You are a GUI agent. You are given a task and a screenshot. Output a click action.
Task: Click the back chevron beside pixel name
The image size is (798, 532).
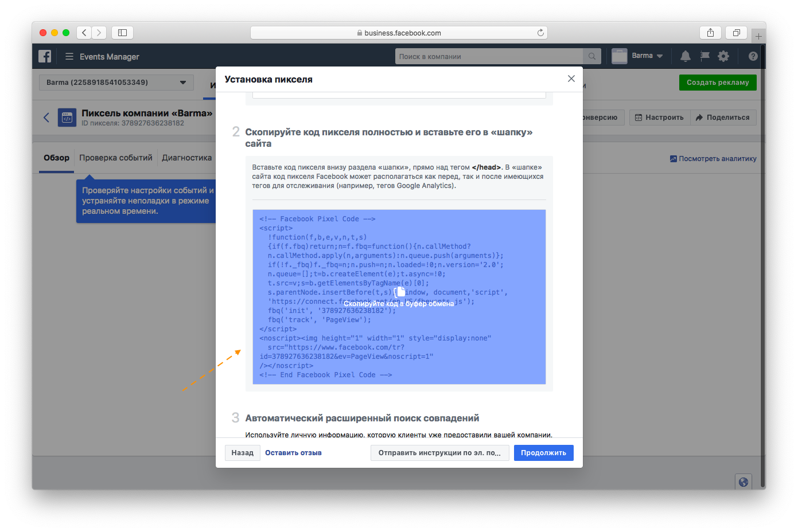[46, 118]
